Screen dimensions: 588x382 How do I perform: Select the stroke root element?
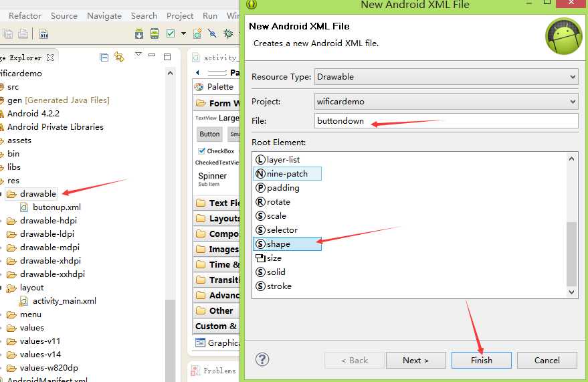pos(274,286)
